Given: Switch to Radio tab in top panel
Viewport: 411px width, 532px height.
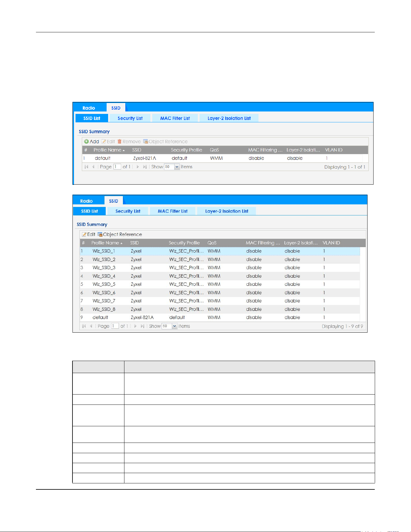Looking at the screenshot, I should tap(89, 108).
